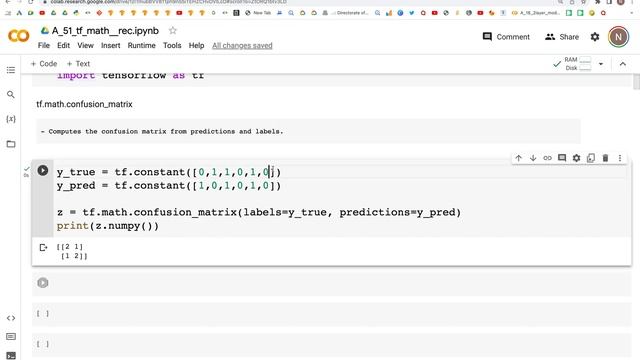Viewport: 640px width, 360px height.
Task: Open more cell actions menu
Action: tap(620, 158)
